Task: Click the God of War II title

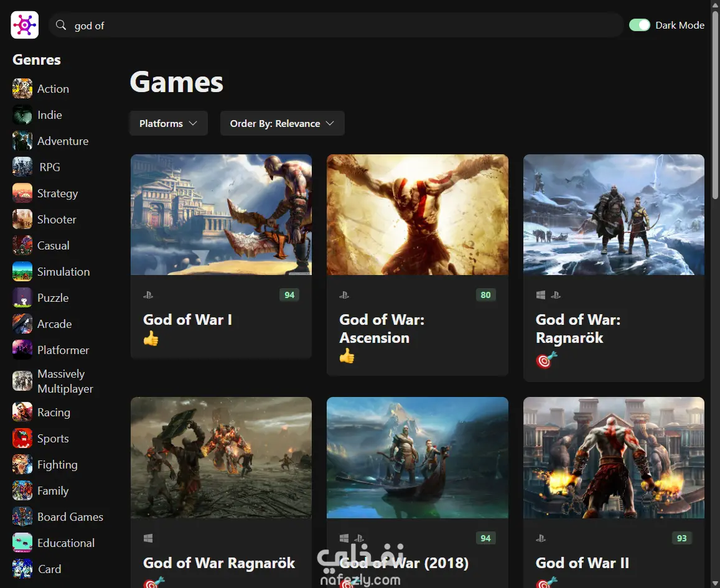Action: coord(582,563)
